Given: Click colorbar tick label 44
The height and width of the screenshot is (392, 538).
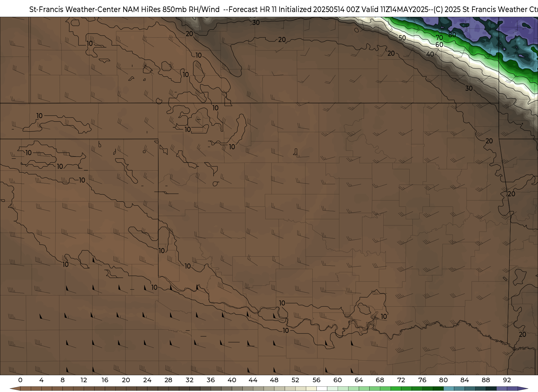Looking at the screenshot, I should [253, 380].
